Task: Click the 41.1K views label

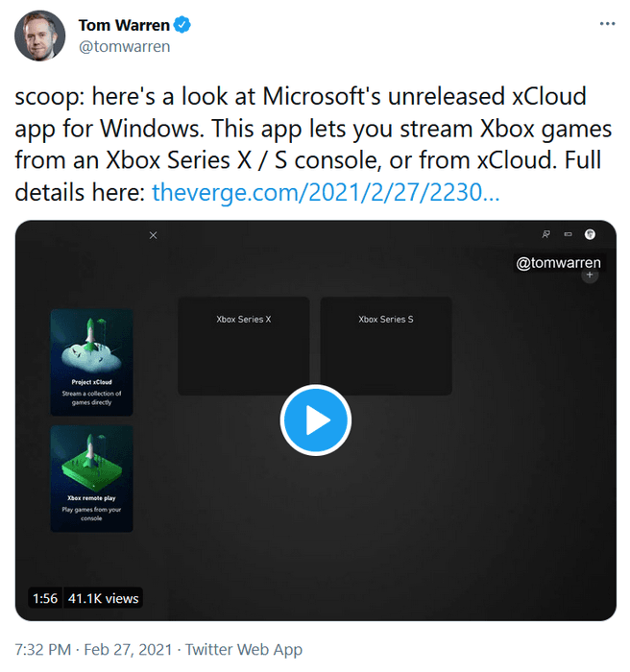Action: 104,598
